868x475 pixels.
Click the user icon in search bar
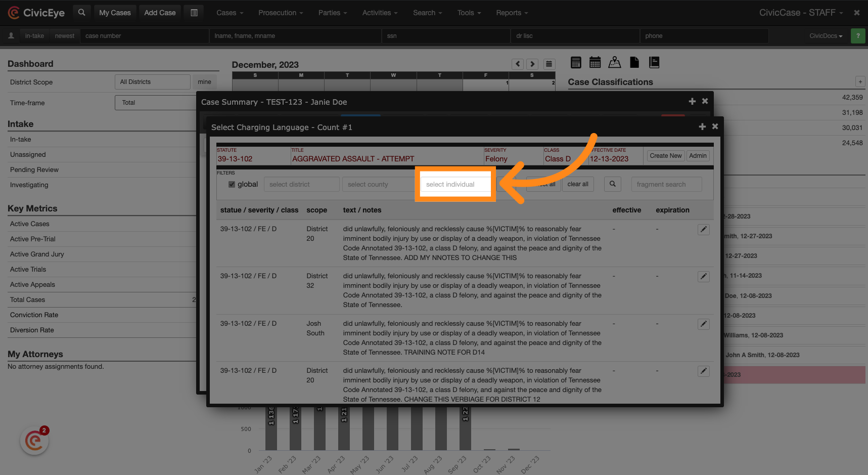11,36
